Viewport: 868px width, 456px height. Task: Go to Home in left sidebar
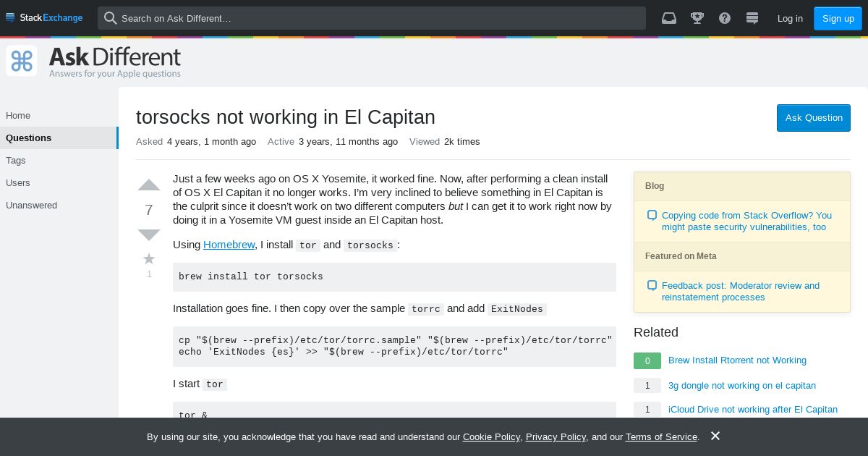[x=58, y=116]
